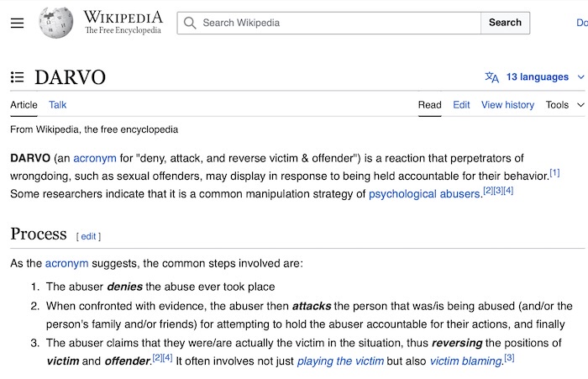Open the Tools dropdown menu
This screenshot has height=379, width=588.
(557, 105)
